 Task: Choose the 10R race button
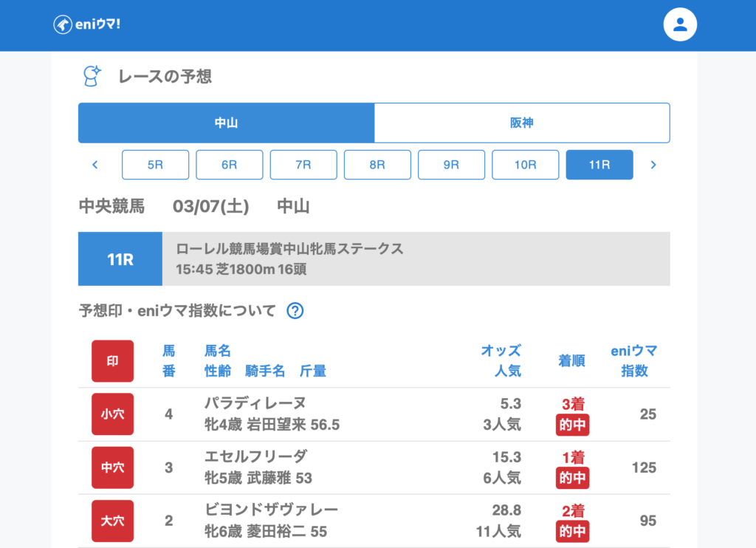tap(525, 165)
